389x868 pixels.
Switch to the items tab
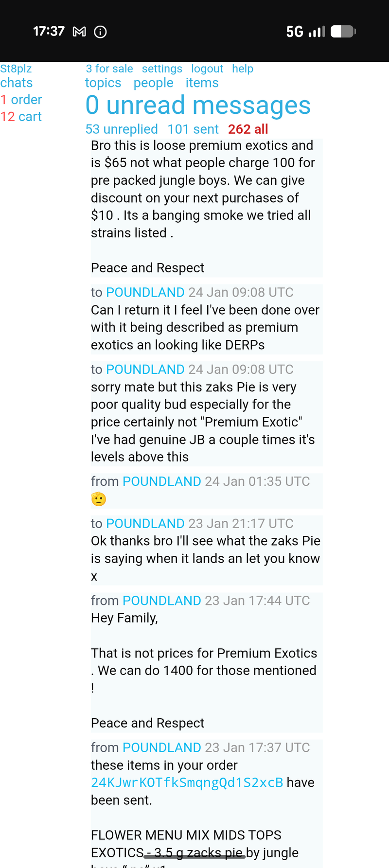202,83
